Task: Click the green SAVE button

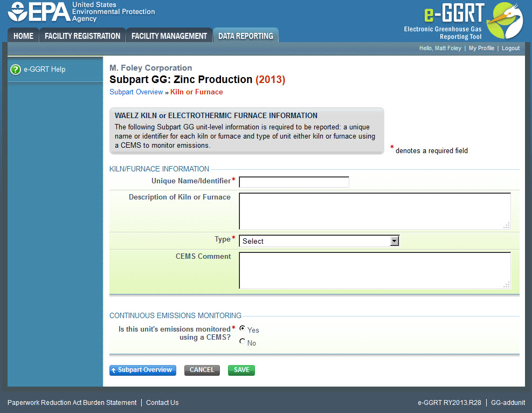Action: (x=241, y=370)
